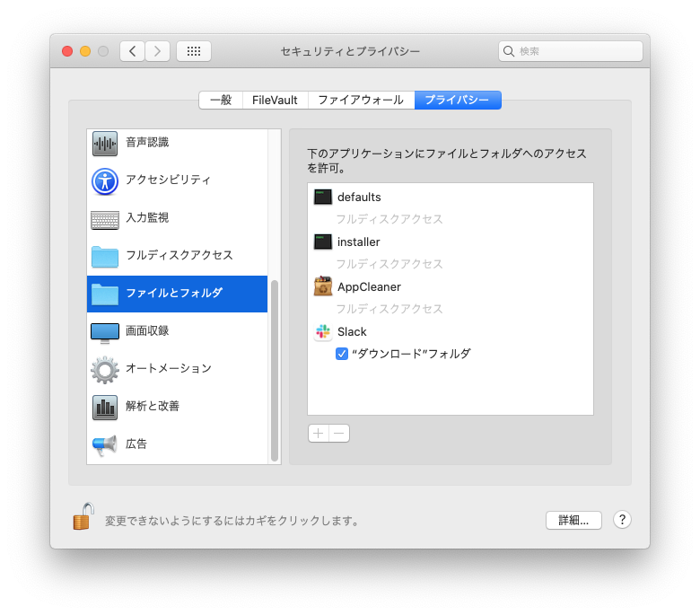Close the window with the red button
The image size is (700, 615).
(x=67, y=51)
